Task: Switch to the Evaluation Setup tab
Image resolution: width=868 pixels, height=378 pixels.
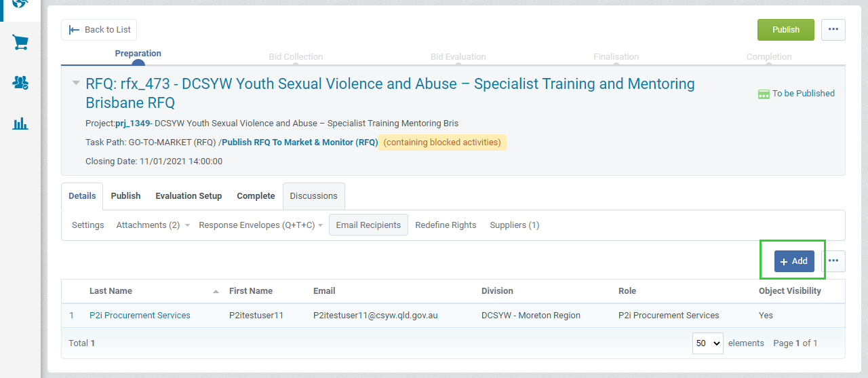Action: 189,196
